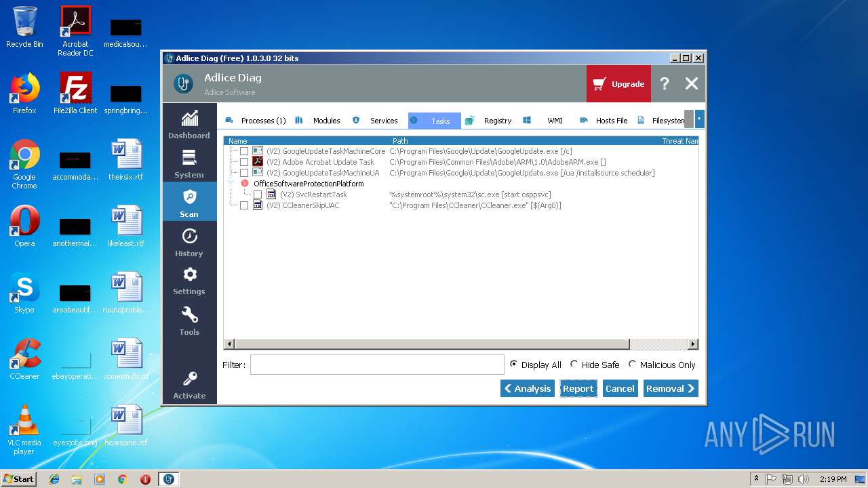The height and width of the screenshot is (488, 868).
Task: Open Windows Explorer folder on taskbar
Action: 77,479
